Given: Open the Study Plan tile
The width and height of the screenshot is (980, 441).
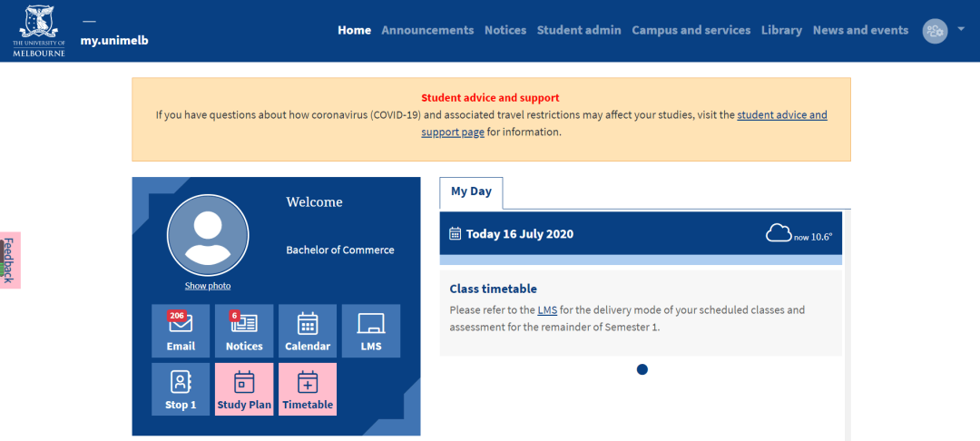Looking at the screenshot, I should pyautogui.click(x=244, y=389).
